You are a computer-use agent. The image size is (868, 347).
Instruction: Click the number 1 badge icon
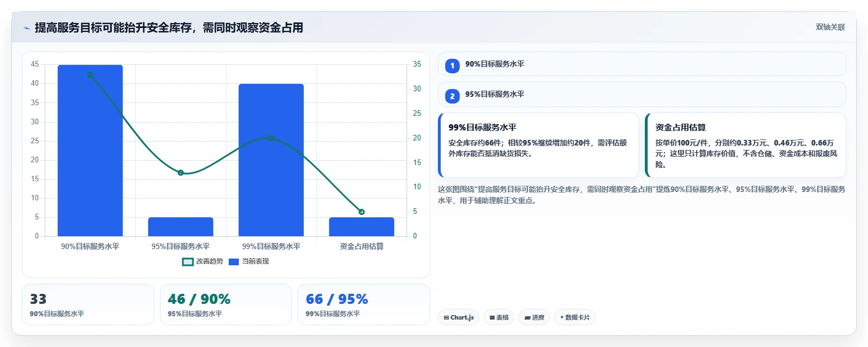[452, 66]
